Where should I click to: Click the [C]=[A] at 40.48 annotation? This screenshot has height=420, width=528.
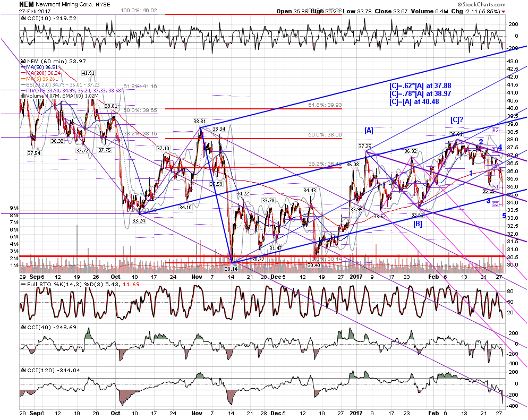pos(414,101)
